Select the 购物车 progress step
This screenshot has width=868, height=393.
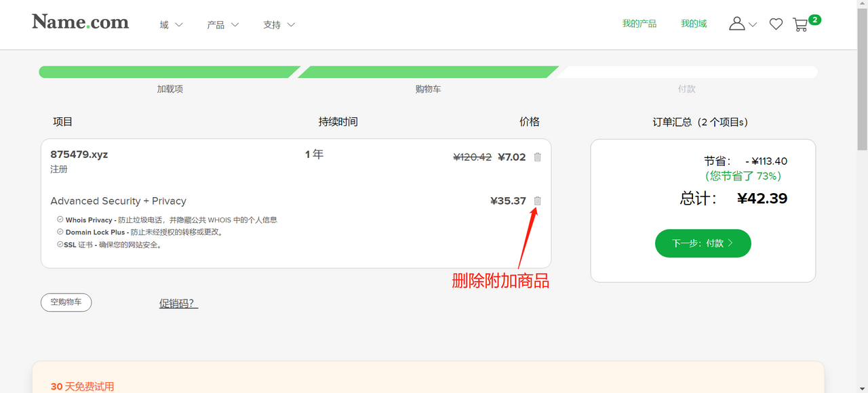coord(428,89)
